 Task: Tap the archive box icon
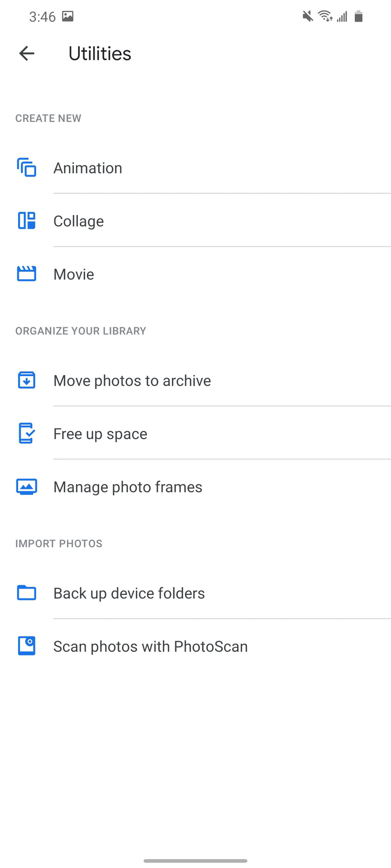27,380
